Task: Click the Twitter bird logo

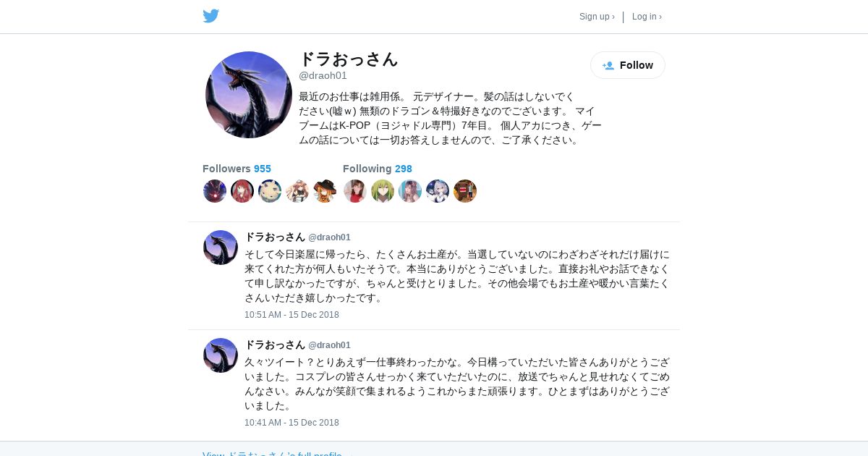Action: [x=210, y=16]
